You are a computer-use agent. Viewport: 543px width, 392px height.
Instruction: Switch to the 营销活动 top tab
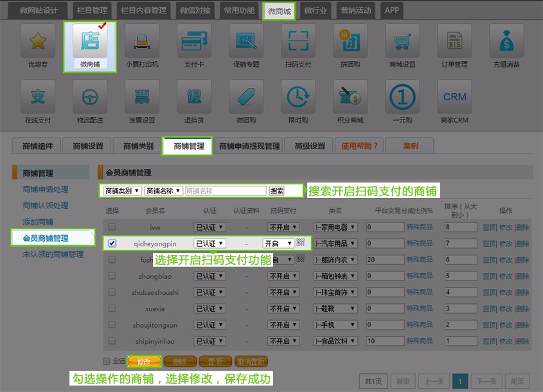click(x=356, y=10)
